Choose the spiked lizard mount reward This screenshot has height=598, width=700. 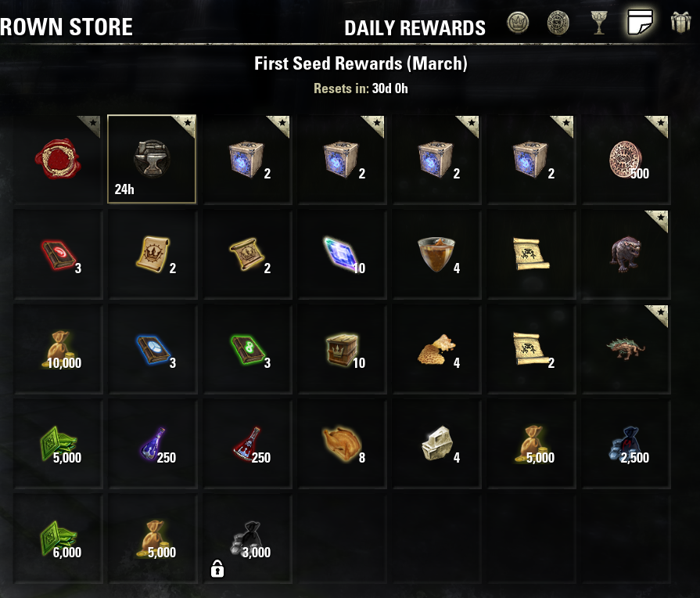tap(626, 349)
